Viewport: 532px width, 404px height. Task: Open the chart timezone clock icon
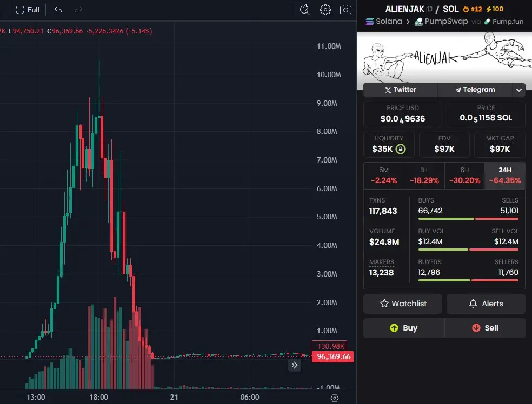(x=305, y=10)
